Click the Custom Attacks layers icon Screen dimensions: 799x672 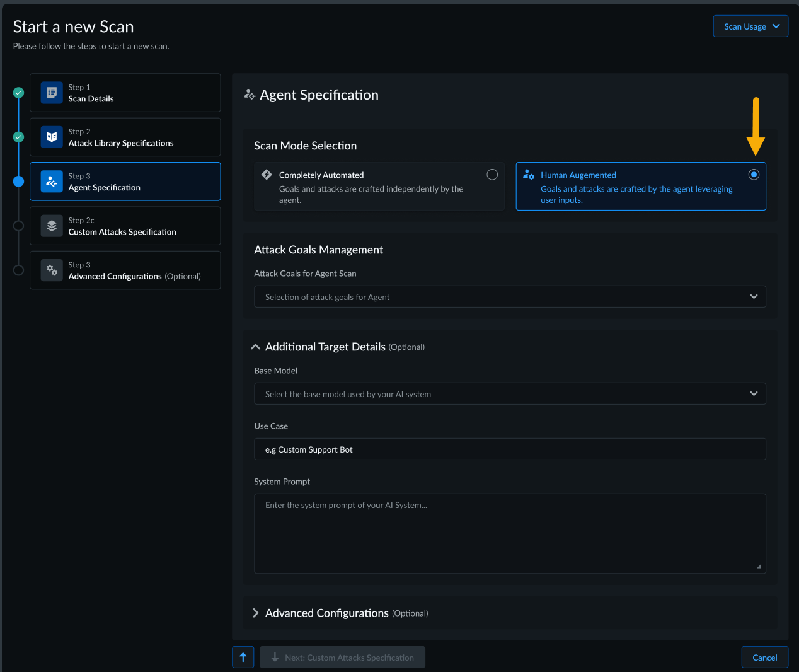[52, 226]
